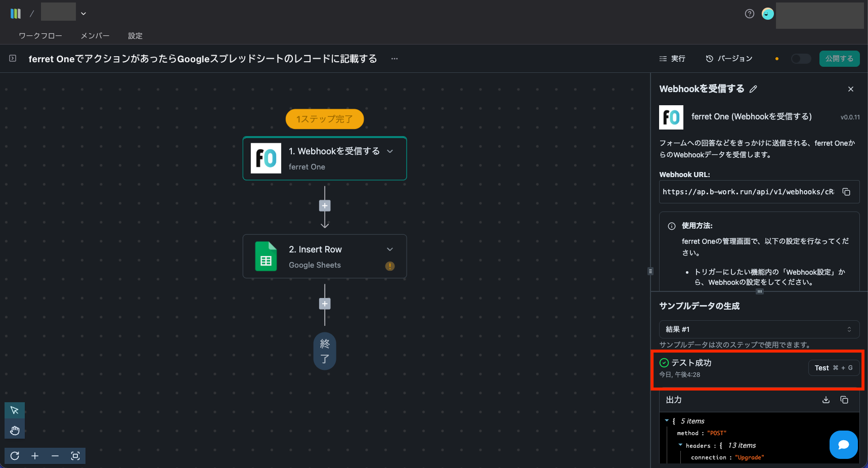Click the Test button
The height and width of the screenshot is (468, 868).
(834, 368)
